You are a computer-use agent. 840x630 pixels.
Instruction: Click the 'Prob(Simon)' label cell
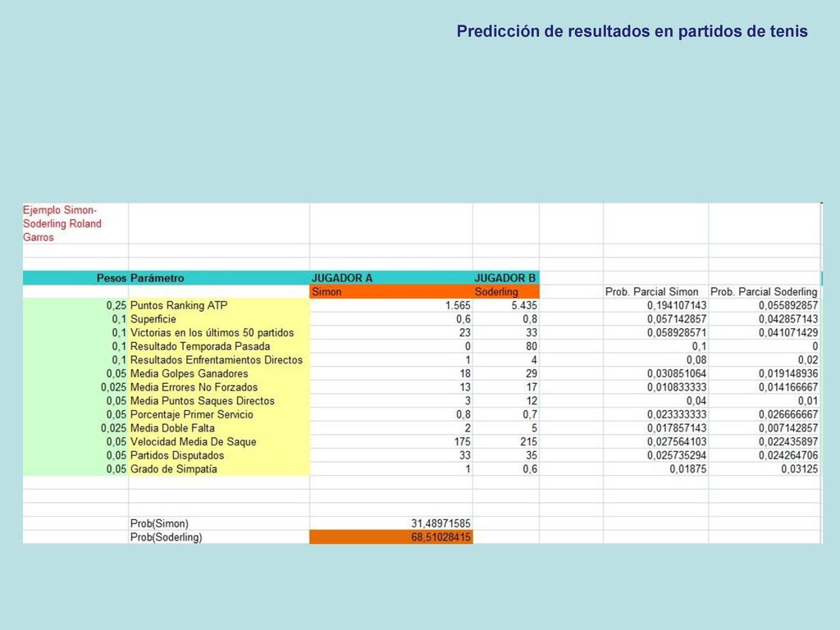219,523
